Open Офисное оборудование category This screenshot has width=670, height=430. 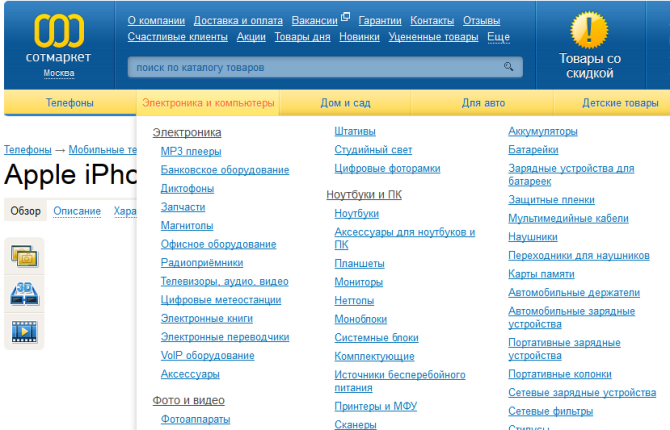tap(218, 244)
